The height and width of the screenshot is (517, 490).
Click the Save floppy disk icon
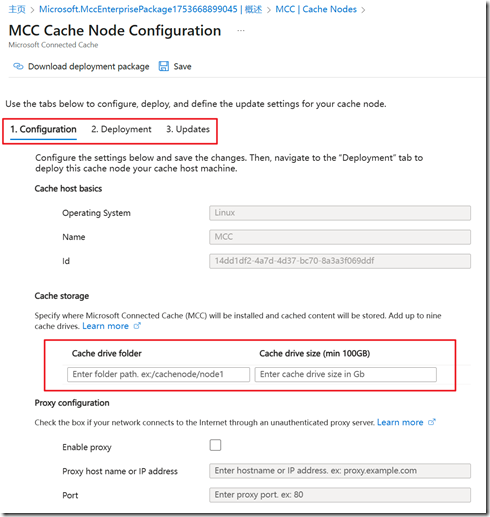tap(163, 66)
